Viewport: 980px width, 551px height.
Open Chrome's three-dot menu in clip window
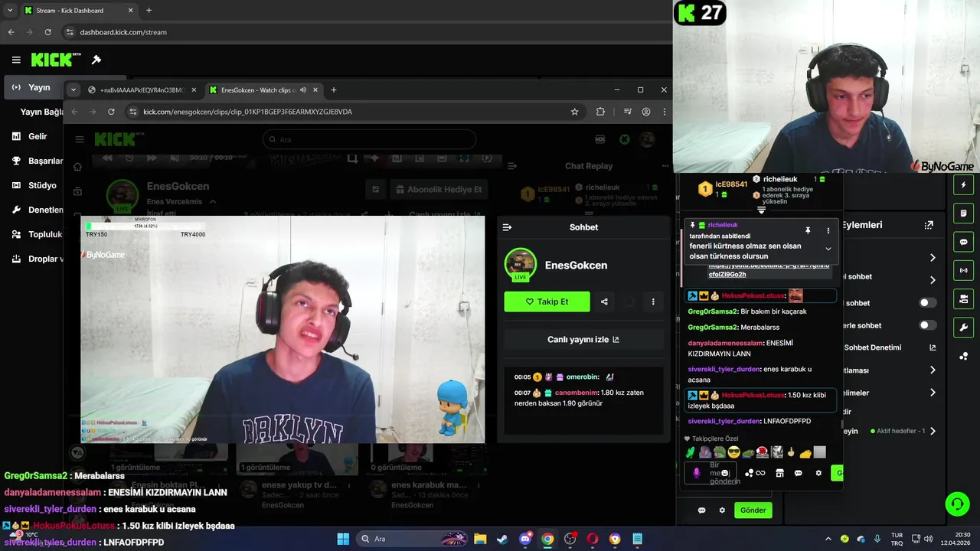[x=663, y=112]
